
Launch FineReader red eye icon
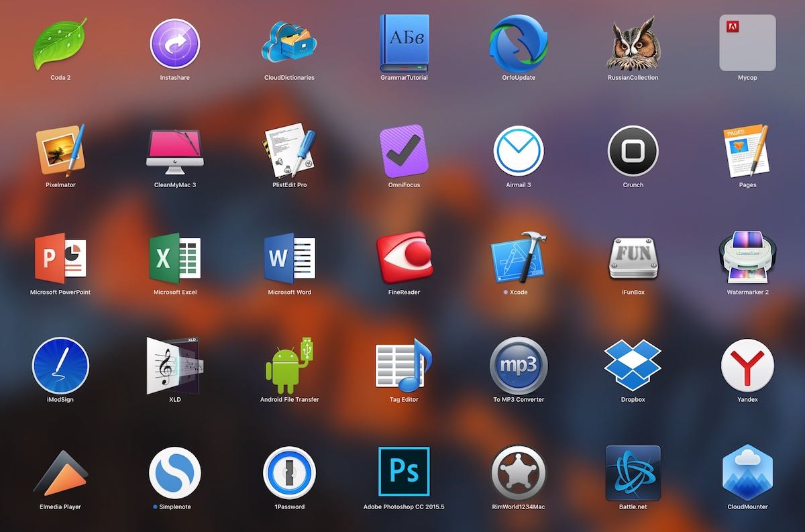pos(404,258)
